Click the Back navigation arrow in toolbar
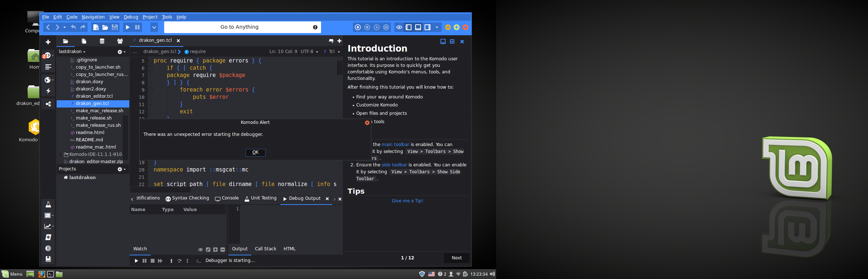Screen dimensions: 868x279 [x=48, y=27]
